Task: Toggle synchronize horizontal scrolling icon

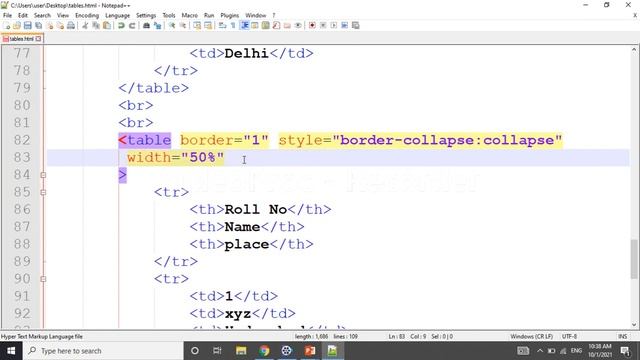Action: [208, 26]
